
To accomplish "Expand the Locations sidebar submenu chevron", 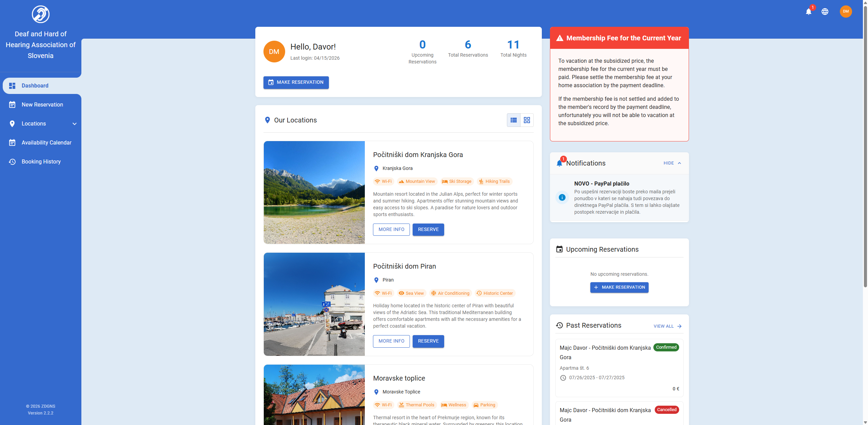I will pos(75,124).
